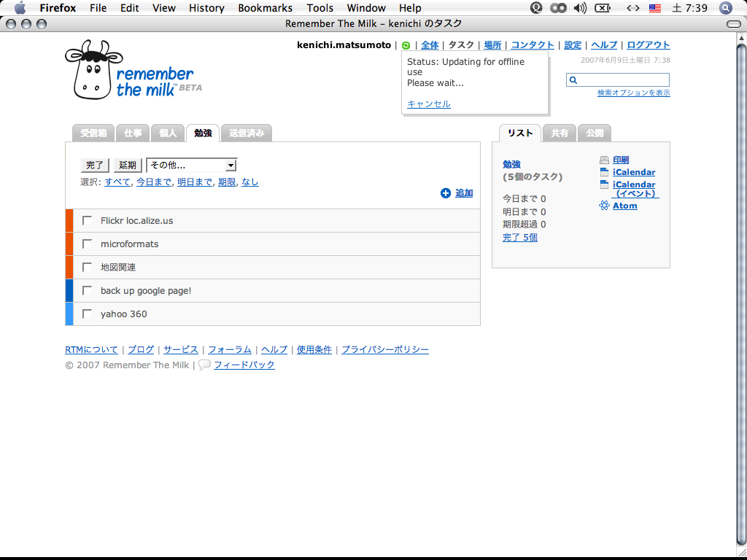Switch to the 受信箱 tab
Viewport: 747px width, 560px height.
(x=93, y=133)
